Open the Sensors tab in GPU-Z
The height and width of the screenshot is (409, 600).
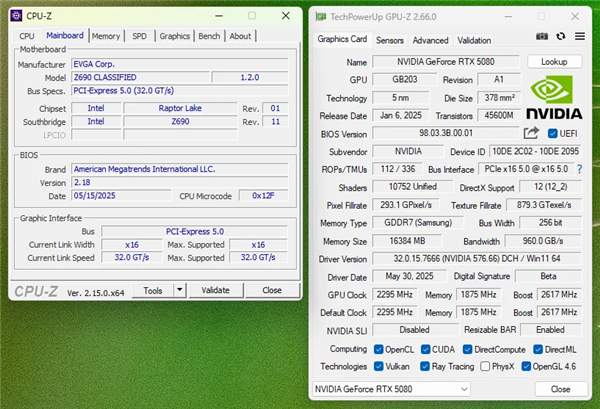[389, 40]
